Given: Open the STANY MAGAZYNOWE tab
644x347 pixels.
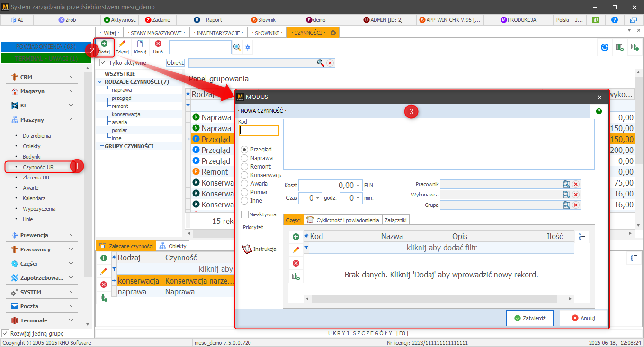Looking at the screenshot, I should coord(156,33).
